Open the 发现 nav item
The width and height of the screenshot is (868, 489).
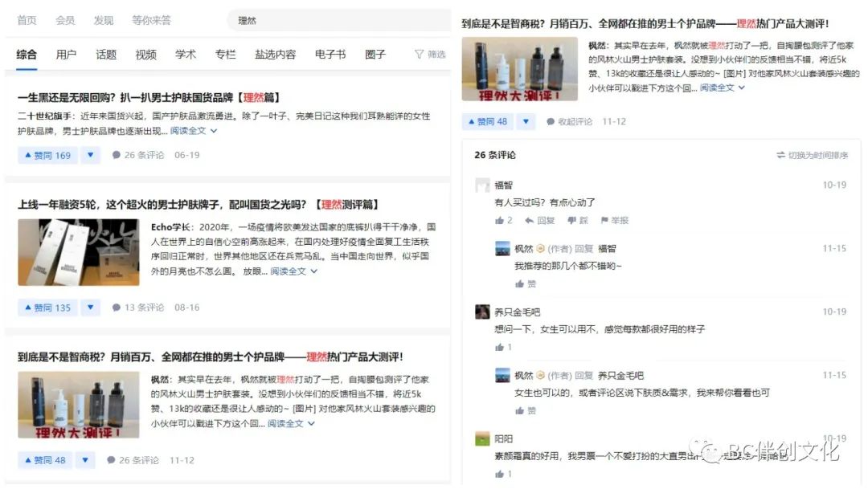coord(104,20)
